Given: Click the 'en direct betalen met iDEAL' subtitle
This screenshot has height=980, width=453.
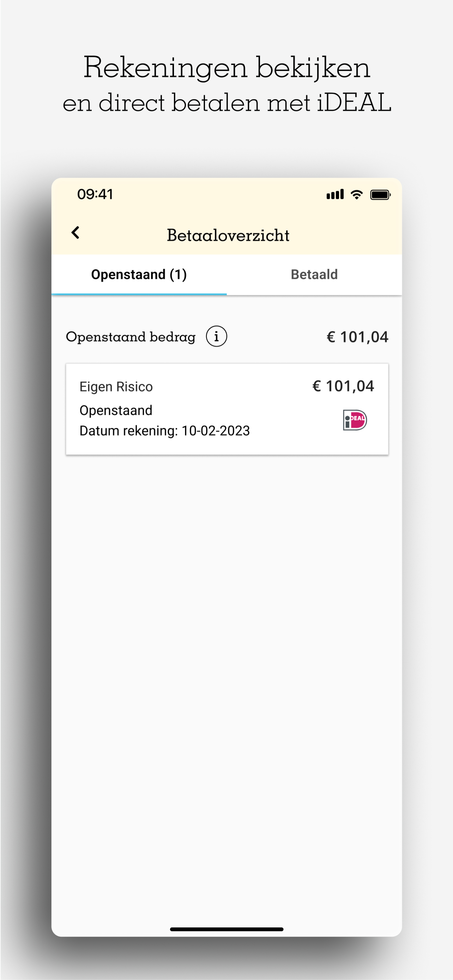Looking at the screenshot, I should tap(227, 102).
